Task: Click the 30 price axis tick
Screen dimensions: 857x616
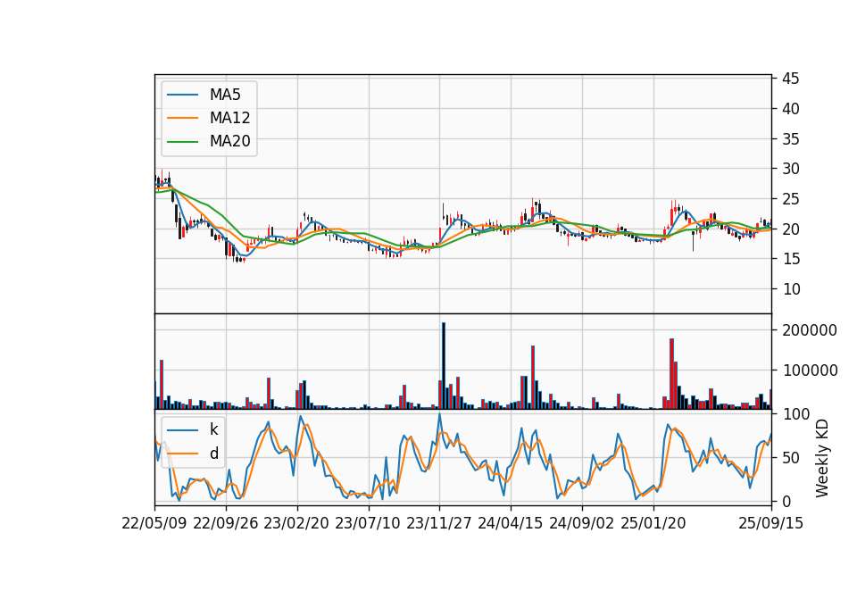Action: tap(791, 169)
